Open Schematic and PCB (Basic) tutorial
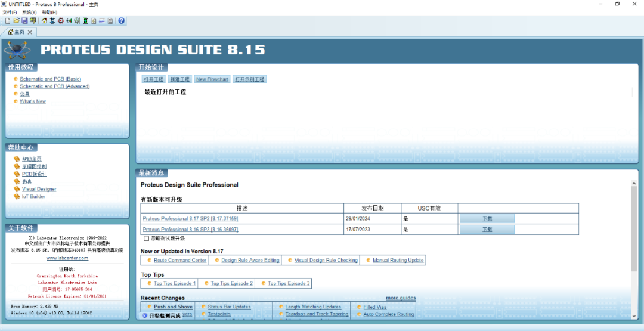Image resolution: width=644 pixels, height=331 pixels. tap(51, 79)
